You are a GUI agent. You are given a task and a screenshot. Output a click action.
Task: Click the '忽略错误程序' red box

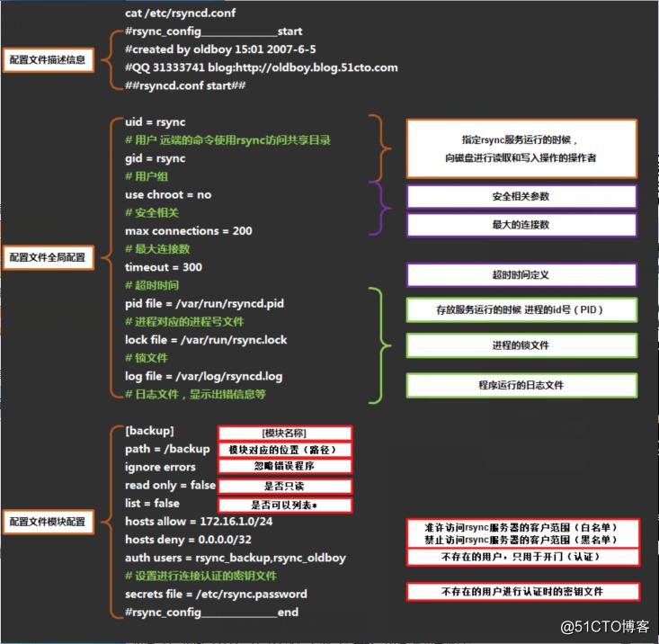tap(284, 466)
